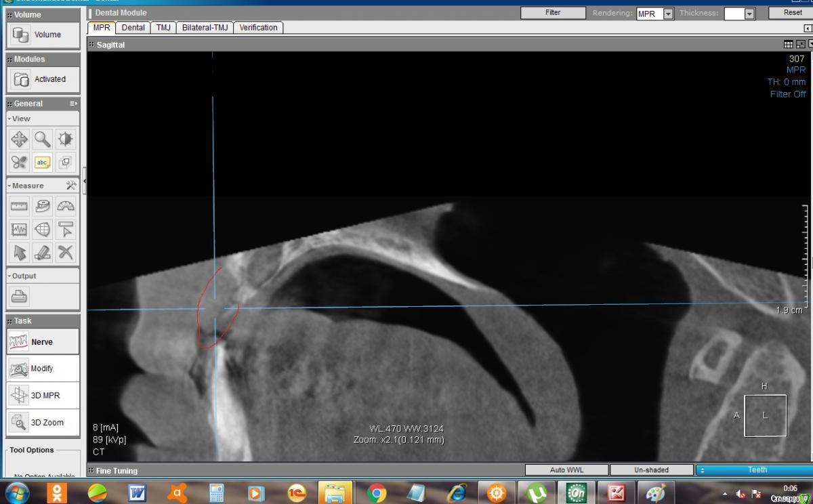Switch to the TMJ tab

tap(163, 28)
